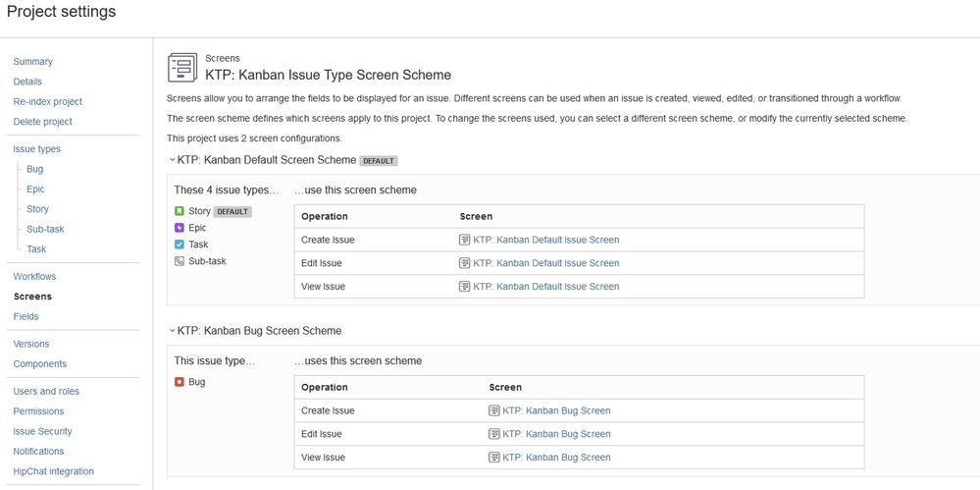
Task: Collapse the Kanban Default Screen Scheme section
Action: click(172, 160)
